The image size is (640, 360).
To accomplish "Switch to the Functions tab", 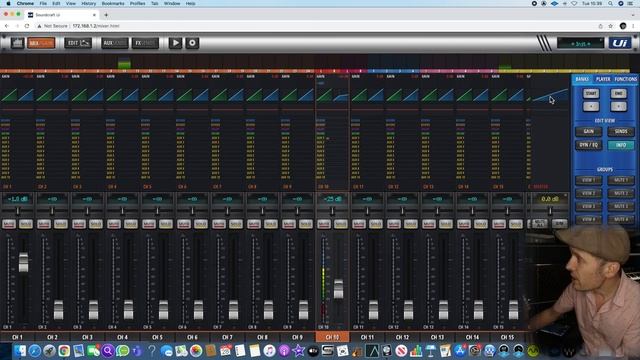I will [625, 79].
